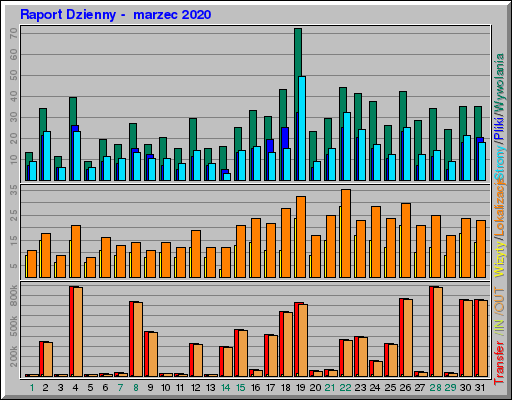Click day label 15 on x-axis
The image size is (512, 400).
coord(241,388)
